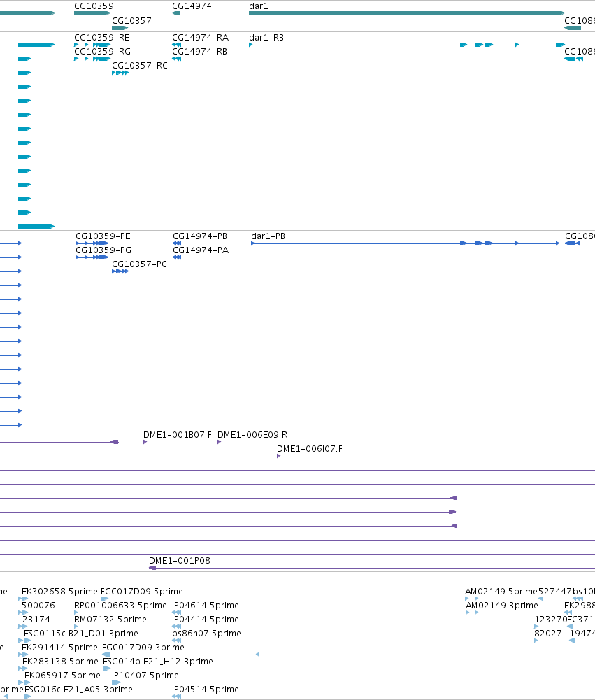The width and height of the screenshot is (595, 700).
Task: Click the EK283138.5prime EST label
Action: (60, 662)
